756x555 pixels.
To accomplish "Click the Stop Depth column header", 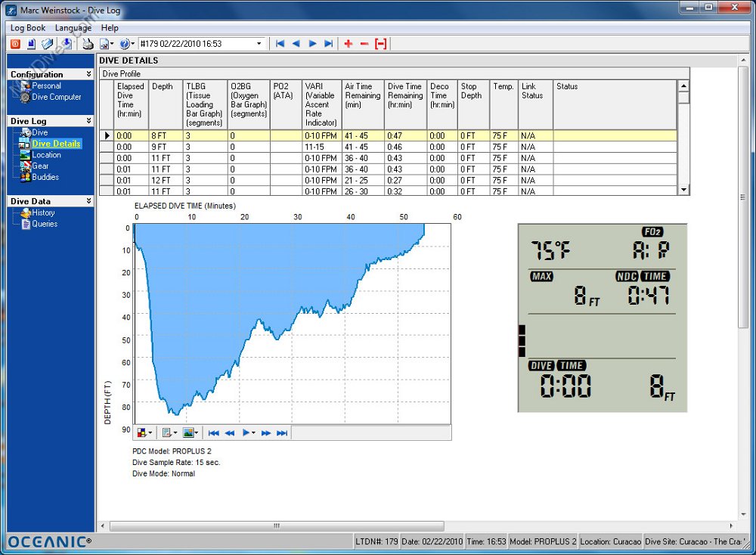I will click(x=473, y=104).
